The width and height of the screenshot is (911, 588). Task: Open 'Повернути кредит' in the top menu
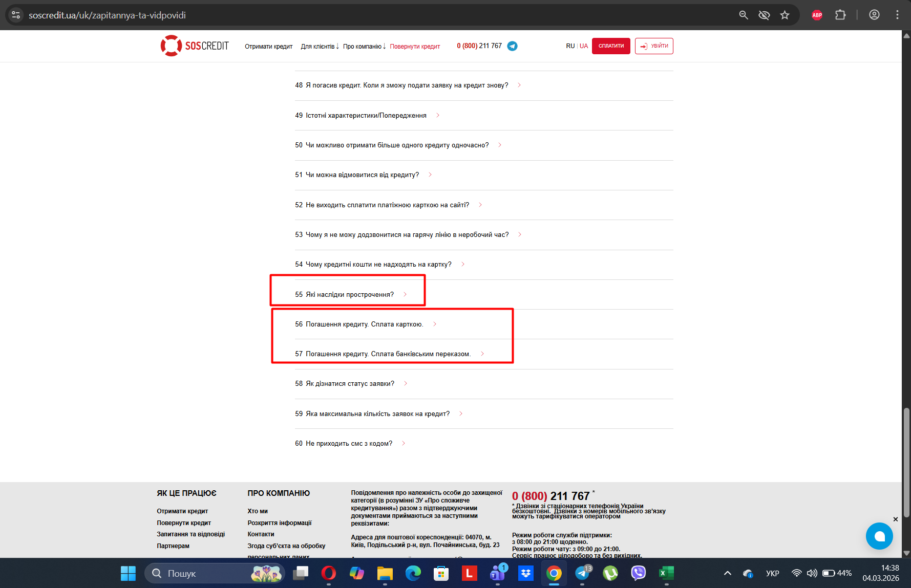click(415, 47)
